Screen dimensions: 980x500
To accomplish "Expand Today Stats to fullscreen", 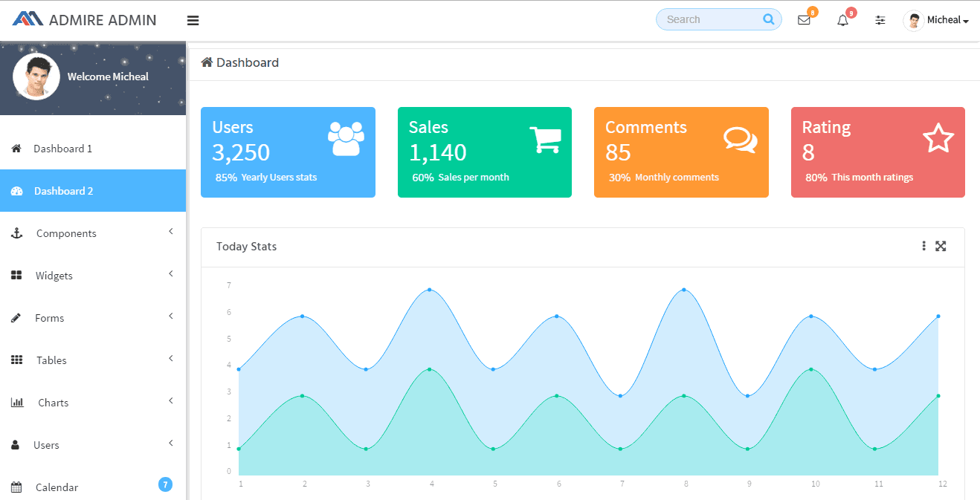I will (x=941, y=245).
